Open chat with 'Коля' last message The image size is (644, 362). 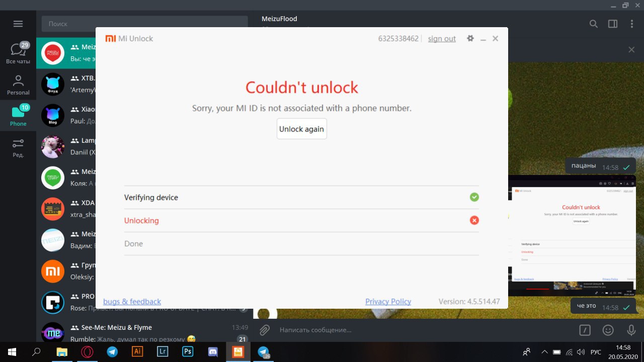(x=66, y=177)
